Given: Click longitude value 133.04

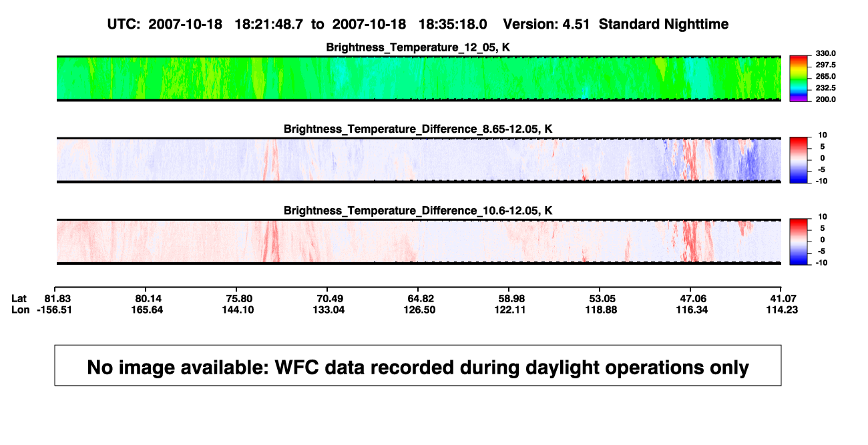Looking at the screenshot, I should (x=330, y=310).
